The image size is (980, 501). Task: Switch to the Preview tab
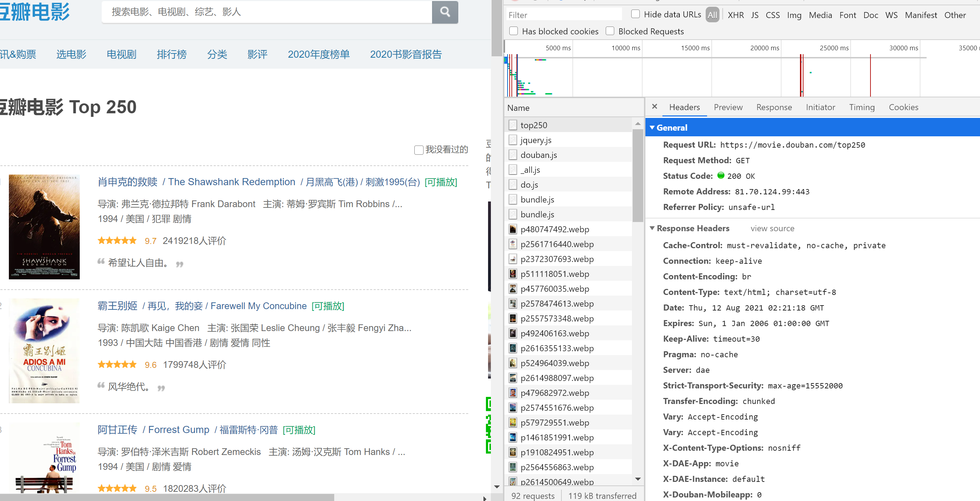(728, 107)
